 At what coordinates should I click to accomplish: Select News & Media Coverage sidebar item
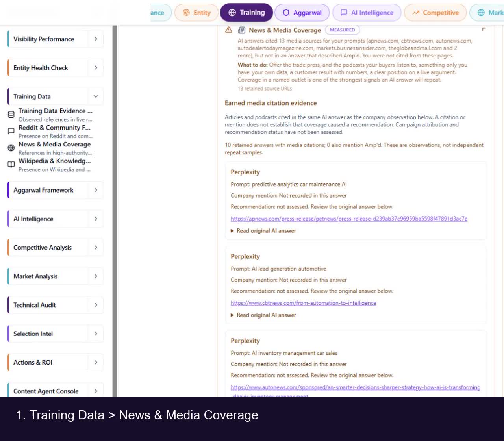pyautogui.click(x=55, y=148)
